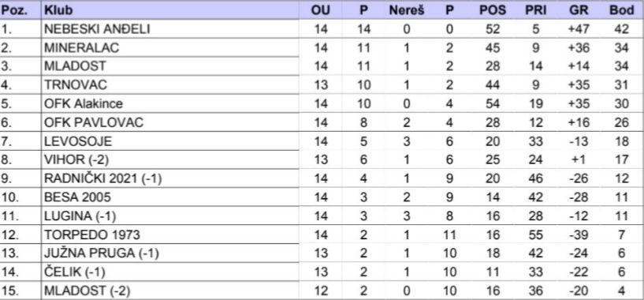Screen dimensions: 644x300
Task: Click OFK Alakince team name
Action: tap(84, 103)
